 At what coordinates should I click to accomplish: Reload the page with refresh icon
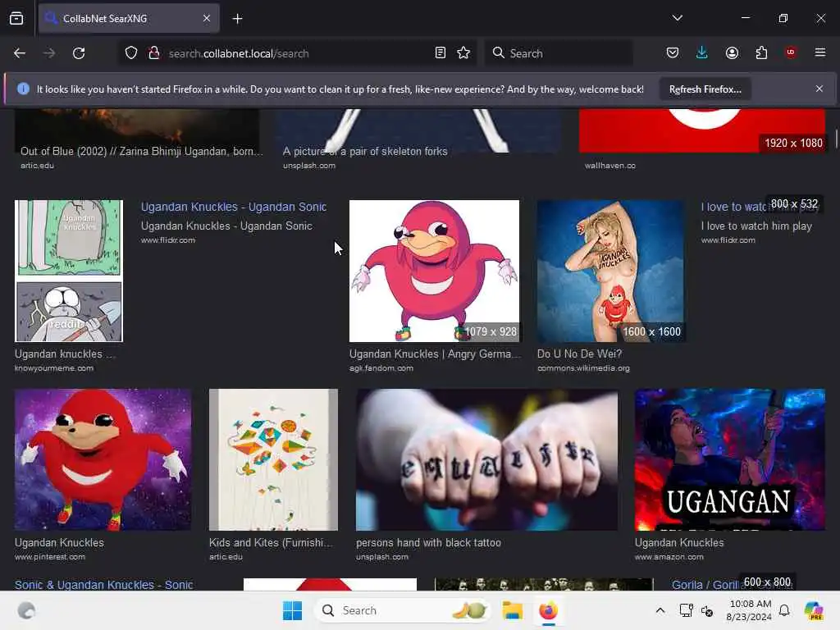79,53
